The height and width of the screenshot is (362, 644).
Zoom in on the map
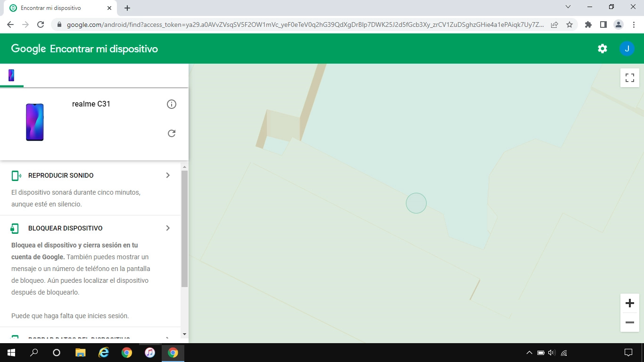(629, 303)
